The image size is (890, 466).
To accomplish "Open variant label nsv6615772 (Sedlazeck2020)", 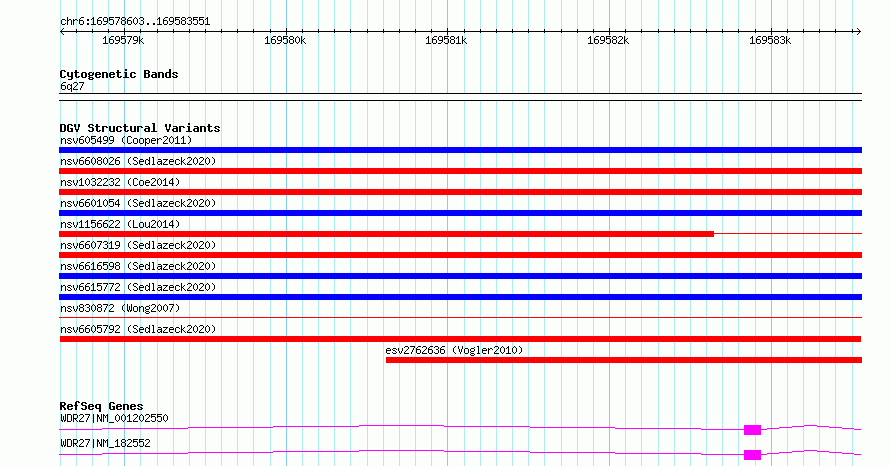I will click(x=138, y=287).
